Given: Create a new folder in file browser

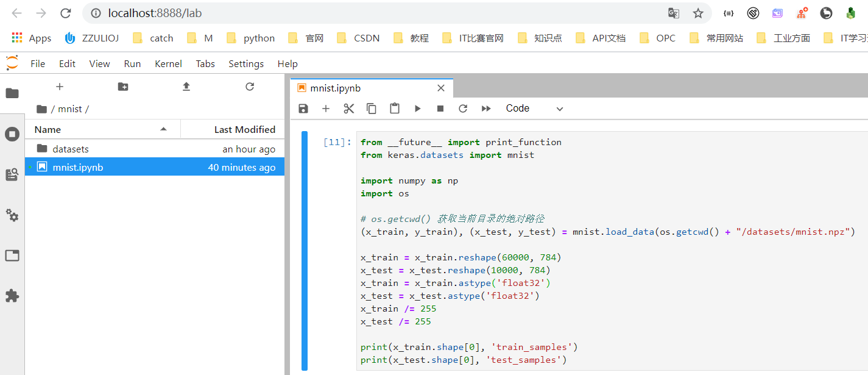Looking at the screenshot, I should (123, 87).
